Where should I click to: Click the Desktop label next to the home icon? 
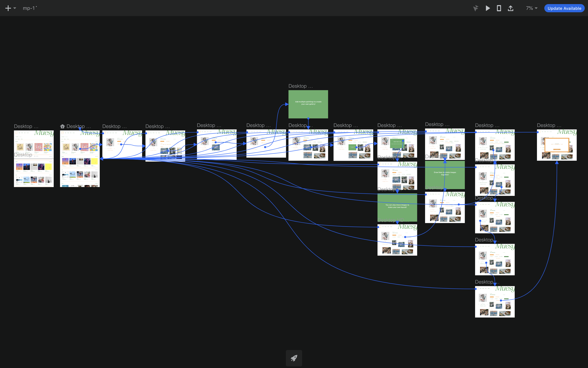[x=78, y=126]
